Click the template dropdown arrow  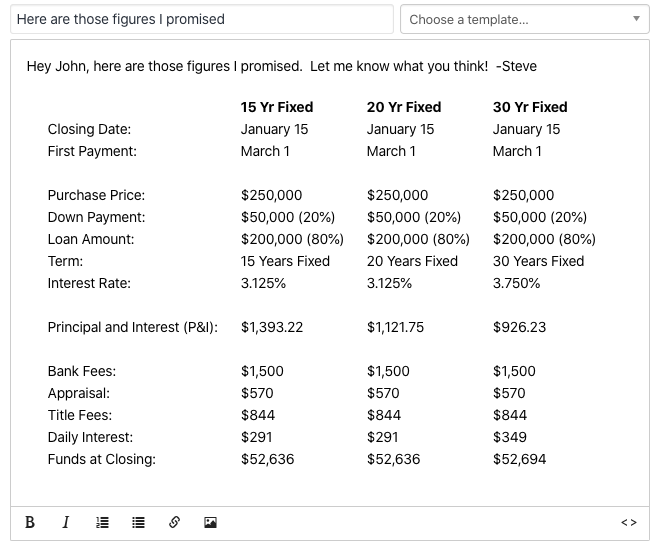[x=636, y=19]
